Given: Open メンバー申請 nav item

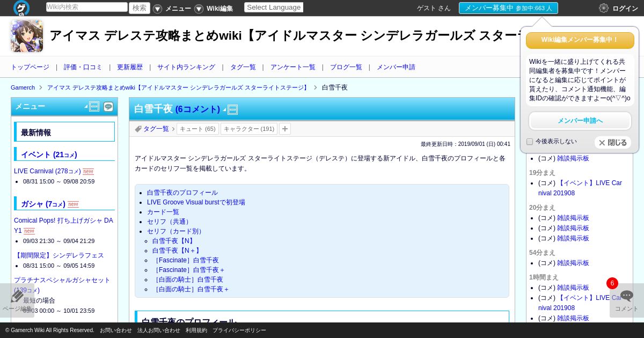Looking at the screenshot, I should 396,67.
